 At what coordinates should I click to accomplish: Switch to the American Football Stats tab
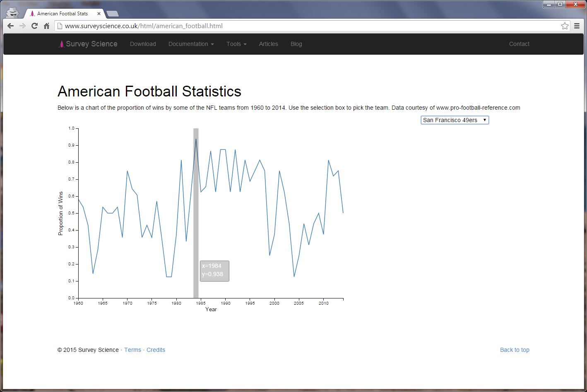point(62,13)
